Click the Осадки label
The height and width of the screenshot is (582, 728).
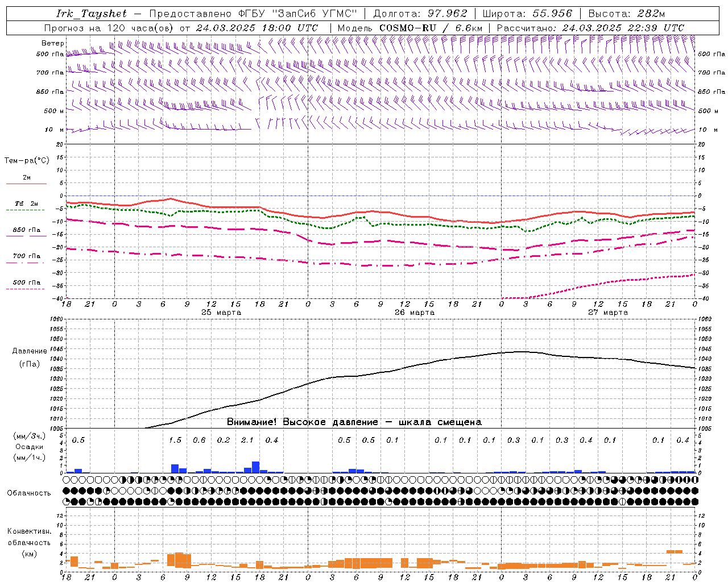pos(30,447)
